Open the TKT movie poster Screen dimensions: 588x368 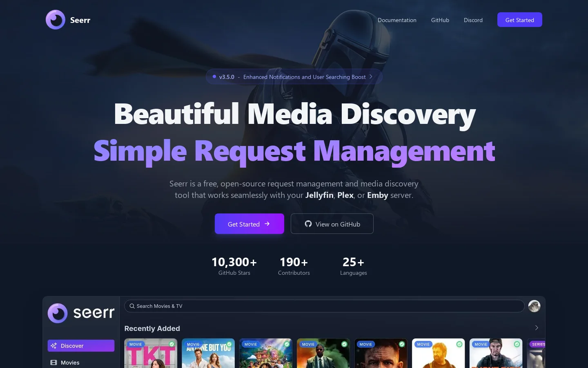click(x=151, y=354)
